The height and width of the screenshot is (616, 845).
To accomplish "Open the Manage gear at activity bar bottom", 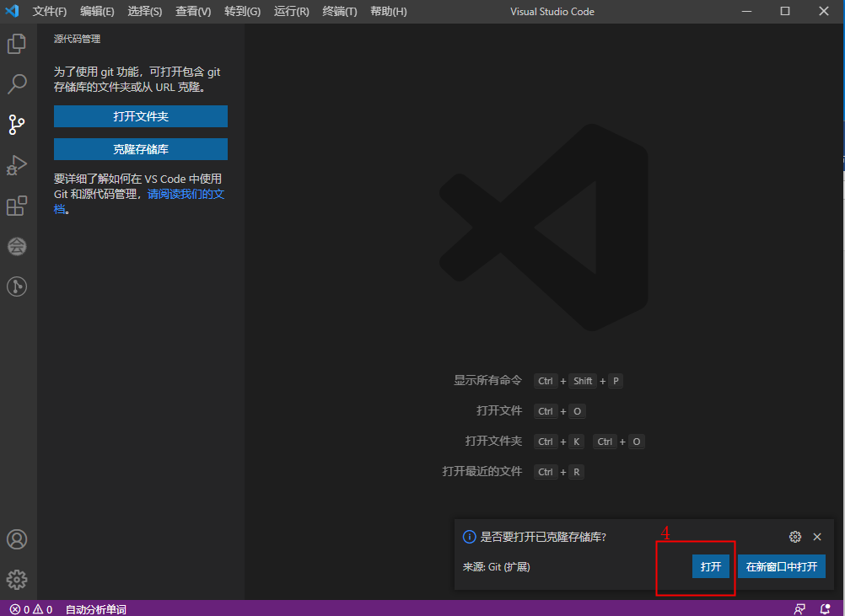I will [x=17, y=580].
